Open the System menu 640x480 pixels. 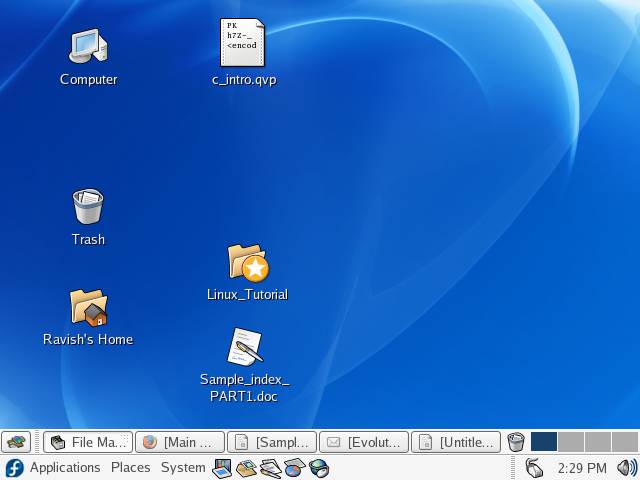[x=183, y=468]
